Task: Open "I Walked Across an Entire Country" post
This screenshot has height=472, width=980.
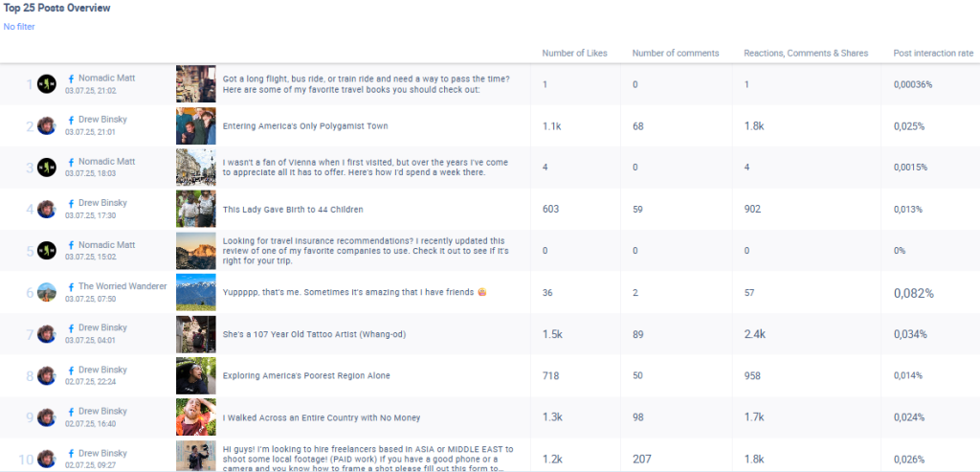Action: coord(321,417)
